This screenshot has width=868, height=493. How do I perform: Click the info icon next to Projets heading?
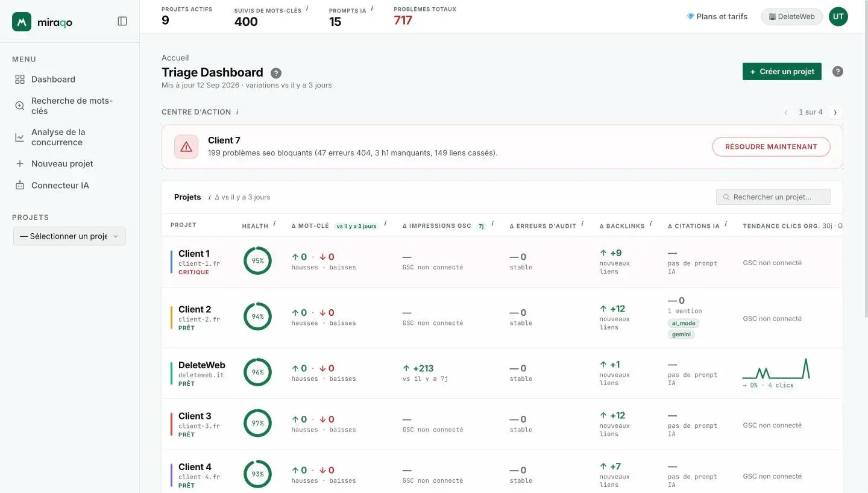209,197
